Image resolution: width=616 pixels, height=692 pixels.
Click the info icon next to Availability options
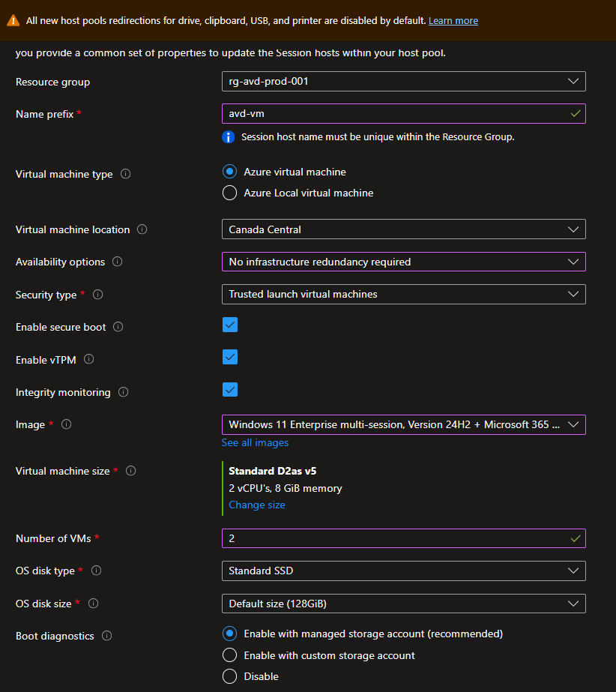coord(118,262)
